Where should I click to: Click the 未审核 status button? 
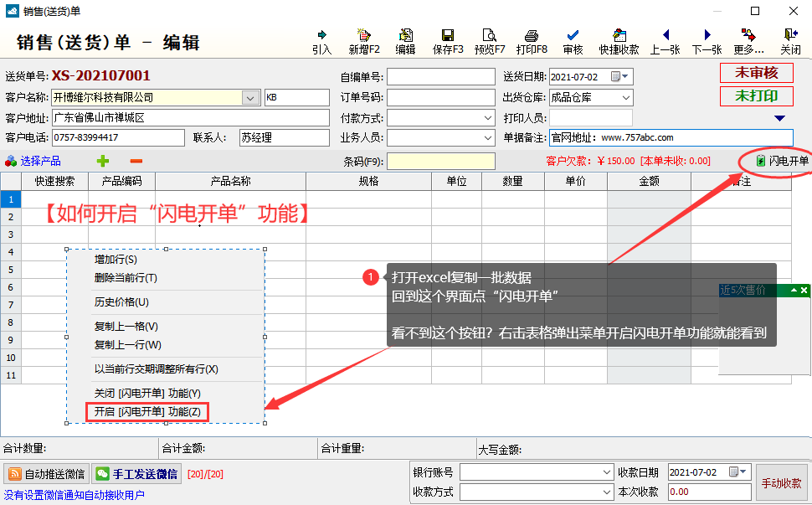(x=757, y=73)
